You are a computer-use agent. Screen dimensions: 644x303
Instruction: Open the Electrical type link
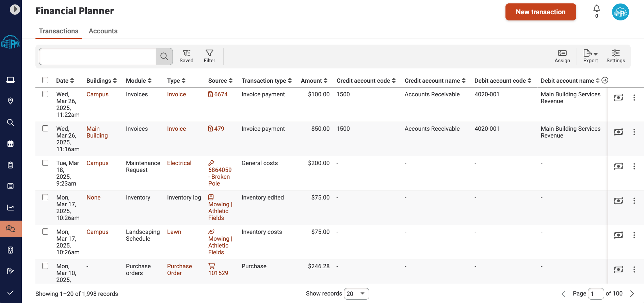click(179, 163)
